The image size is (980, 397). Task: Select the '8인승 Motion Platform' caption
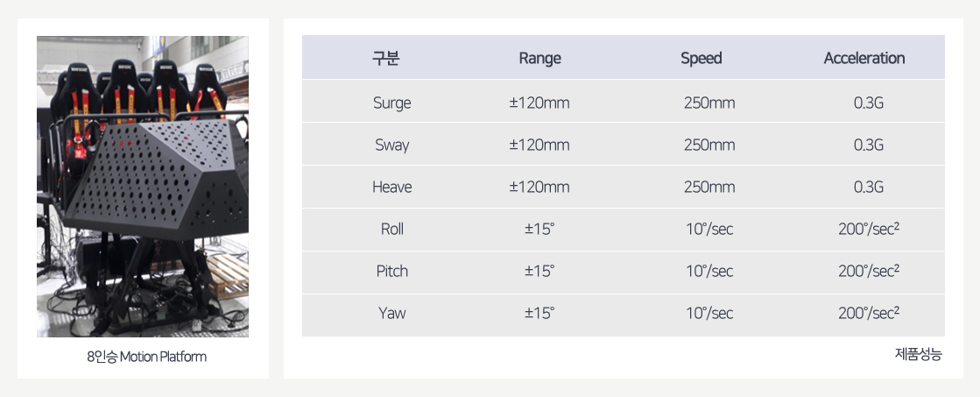tap(143, 357)
